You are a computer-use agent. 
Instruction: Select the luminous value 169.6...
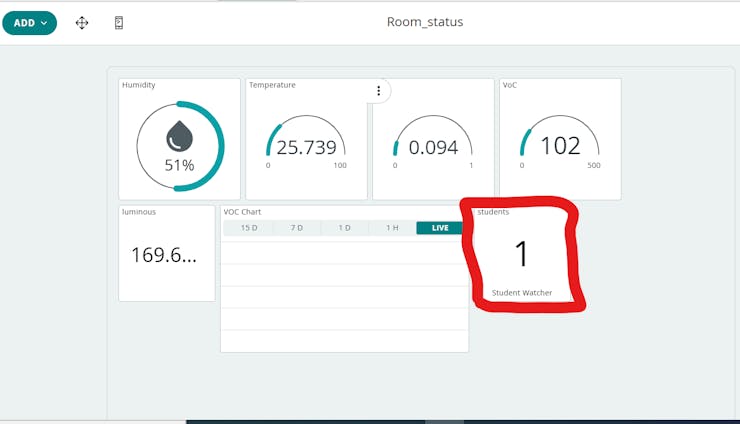[x=163, y=255]
